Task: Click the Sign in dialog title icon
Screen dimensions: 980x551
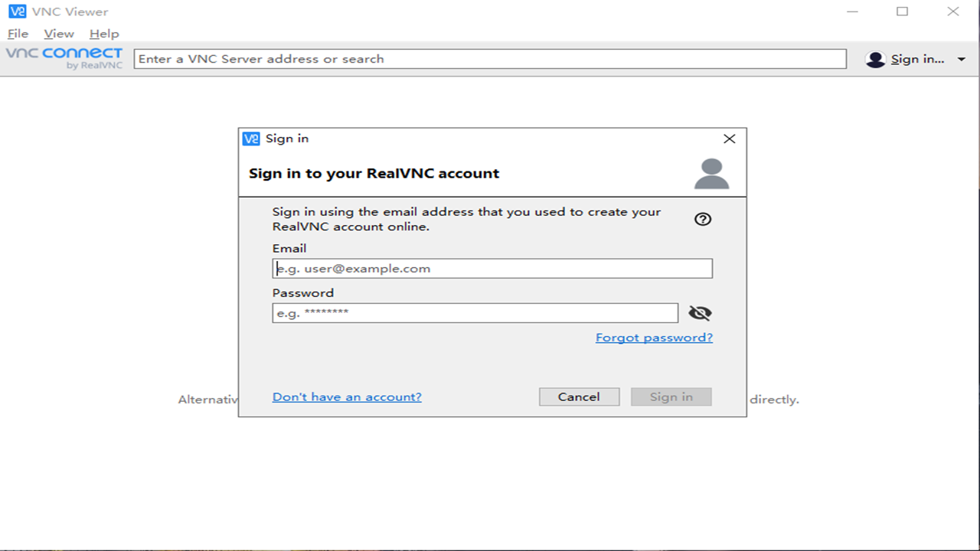Action: 251,139
